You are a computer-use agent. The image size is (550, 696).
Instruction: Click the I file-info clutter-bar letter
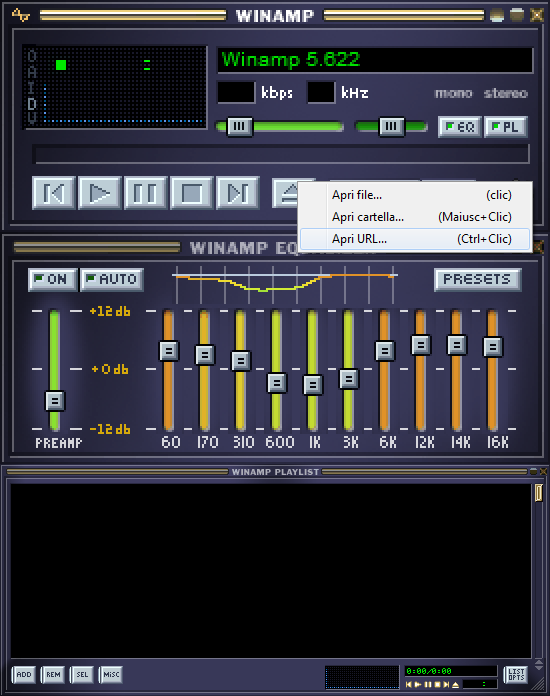(x=32, y=87)
